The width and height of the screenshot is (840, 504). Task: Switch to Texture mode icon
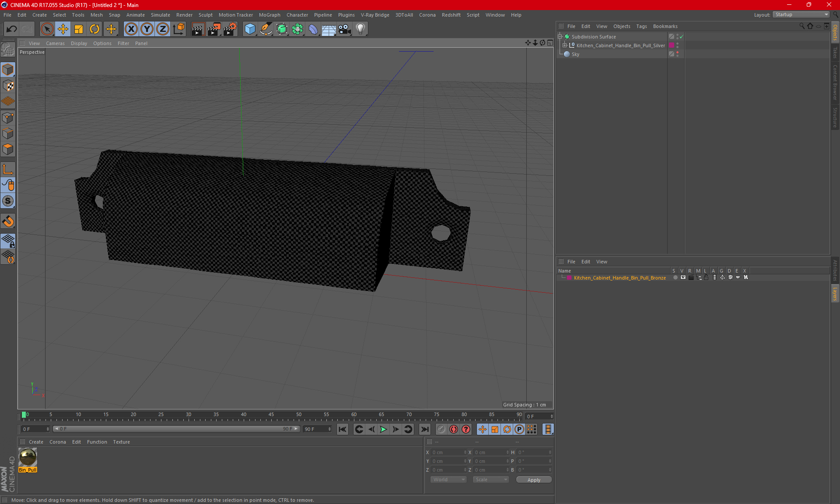coord(8,86)
